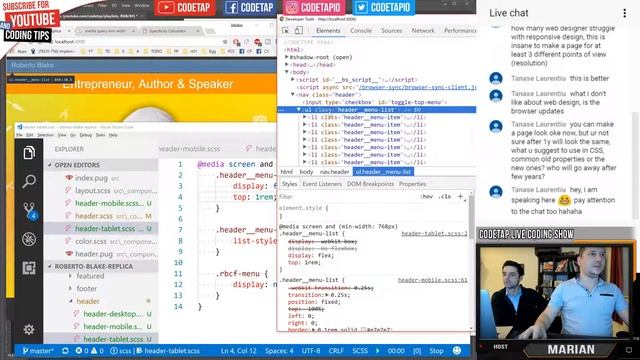Open the Manage gear icon in VS Code
The image size is (640, 360).
pos(29,329)
